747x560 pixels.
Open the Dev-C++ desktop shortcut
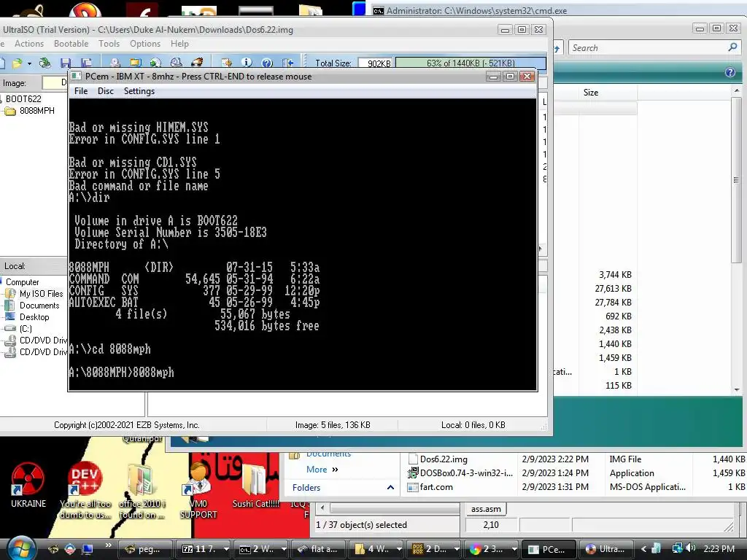point(85,491)
